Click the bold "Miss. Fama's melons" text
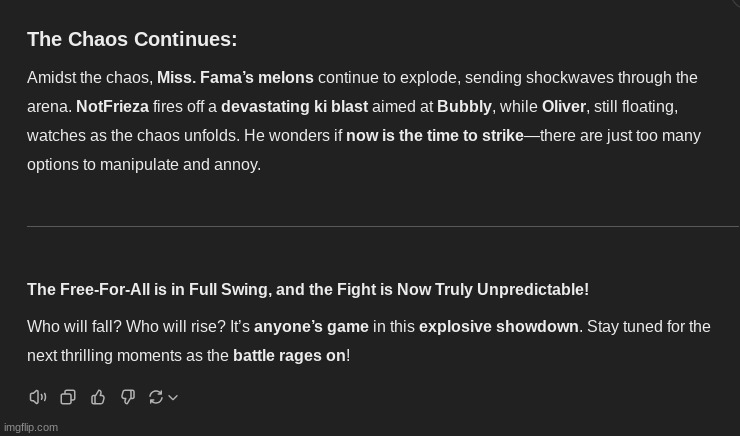This screenshot has width=740, height=436. (235, 77)
